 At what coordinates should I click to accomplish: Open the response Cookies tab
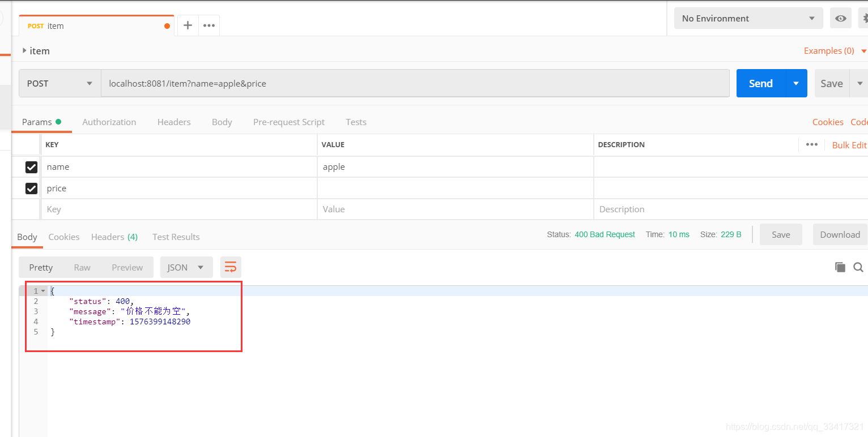pos(64,237)
